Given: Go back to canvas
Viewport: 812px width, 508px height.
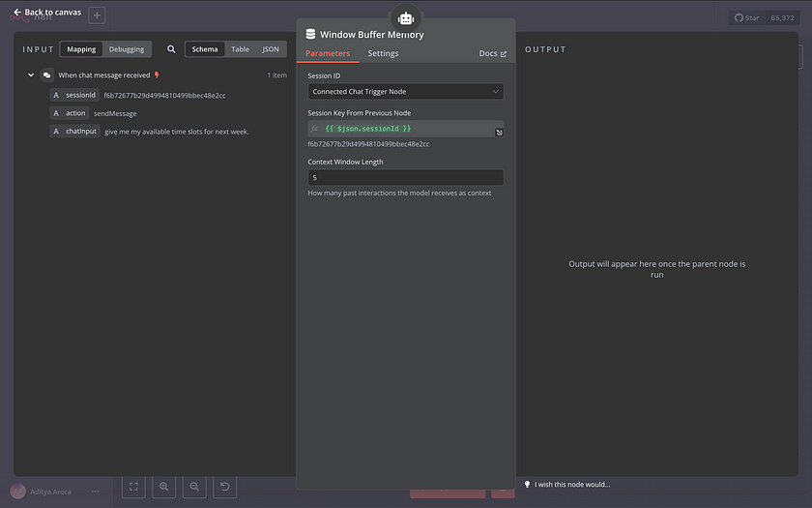Looking at the screenshot, I should 47,12.
